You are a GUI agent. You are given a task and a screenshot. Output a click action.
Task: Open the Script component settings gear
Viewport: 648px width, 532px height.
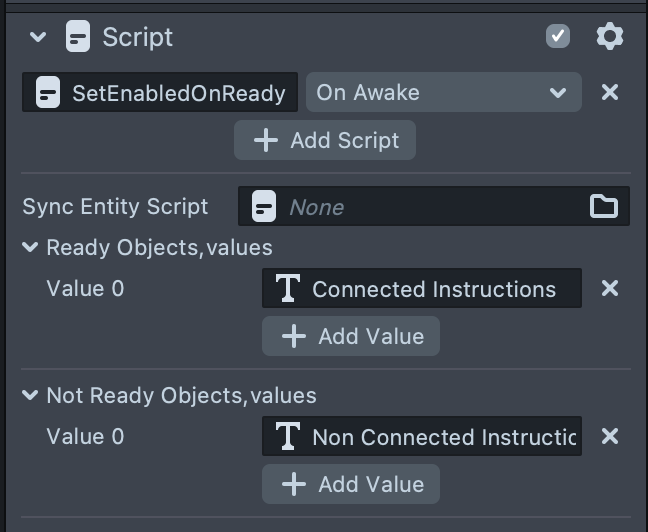coord(609,37)
